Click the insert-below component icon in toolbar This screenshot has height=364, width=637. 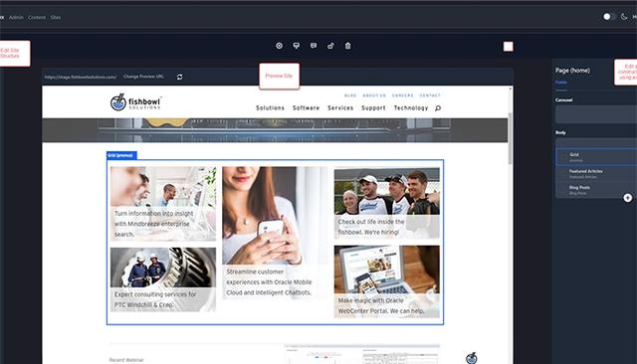297,46
